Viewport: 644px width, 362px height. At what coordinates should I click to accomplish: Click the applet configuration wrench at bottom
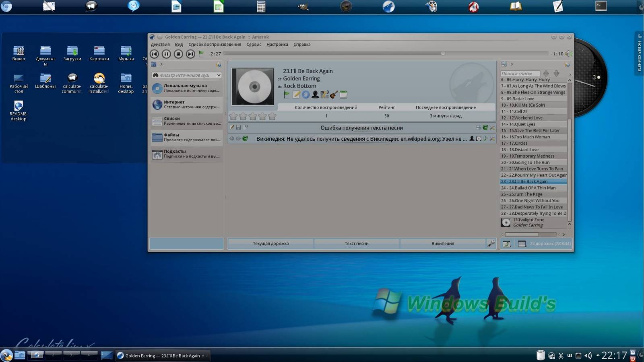tap(491, 243)
